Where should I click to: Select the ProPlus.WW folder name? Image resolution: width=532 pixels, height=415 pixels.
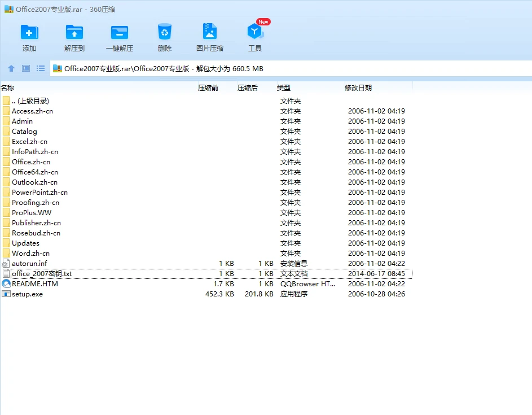32,213
